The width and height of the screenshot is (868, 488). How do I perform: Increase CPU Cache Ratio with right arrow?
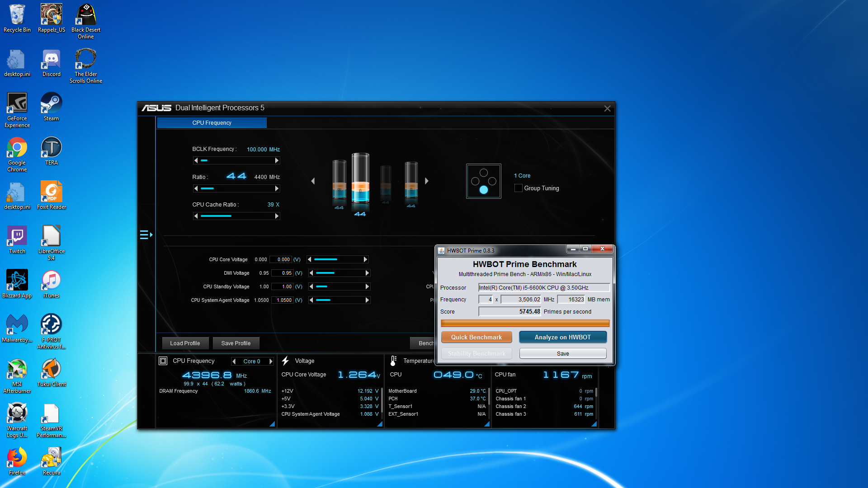[277, 216]
